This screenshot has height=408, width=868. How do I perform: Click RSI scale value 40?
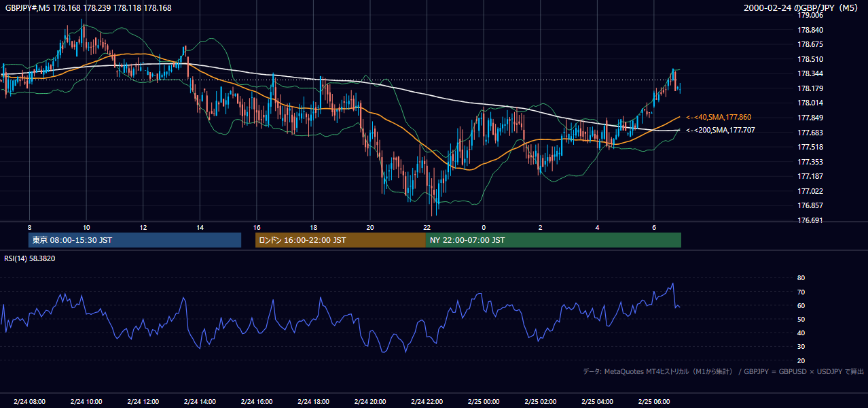pos(801,333)
